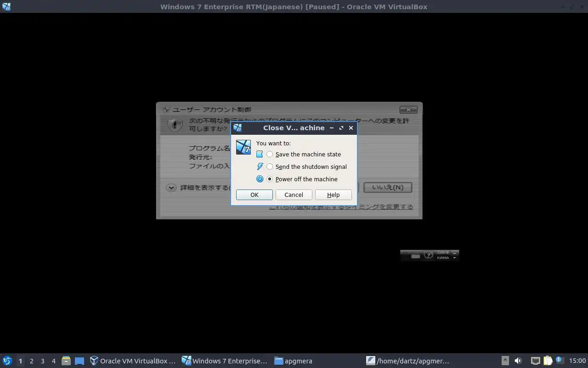The image size is (588, 368).
Task: Open Help for the close dialog
Action: coord(334,195)
